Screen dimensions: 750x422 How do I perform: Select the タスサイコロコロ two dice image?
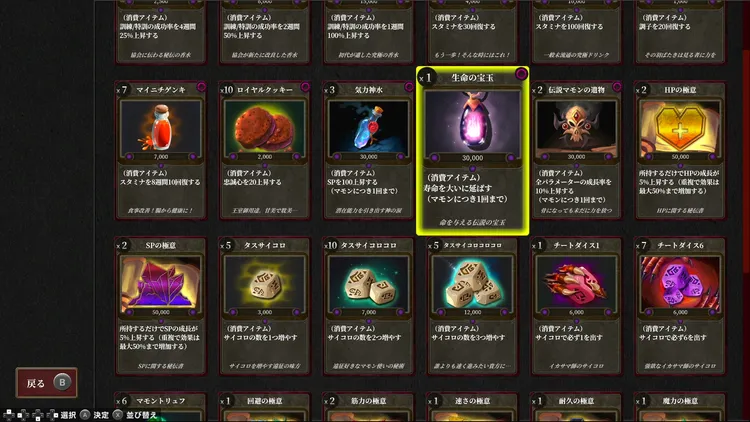(x=368, y=283)
